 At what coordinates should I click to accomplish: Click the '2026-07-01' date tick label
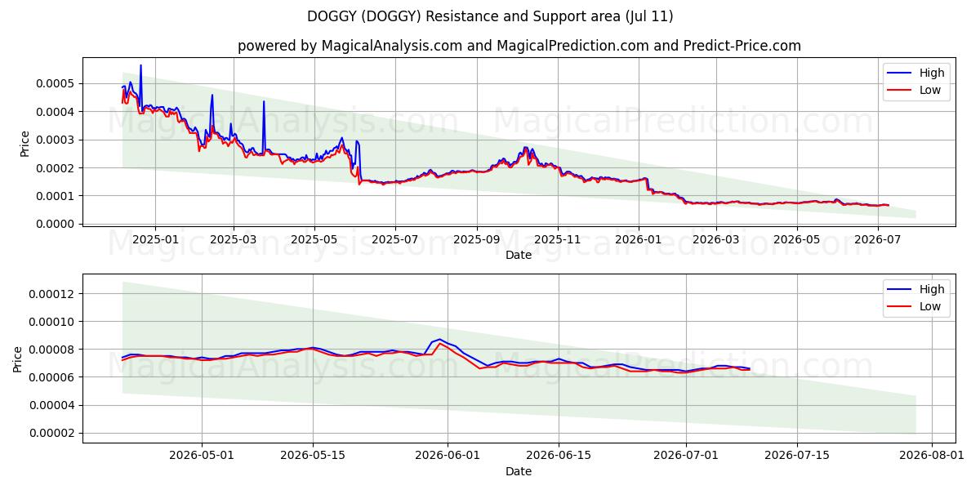point(685,456)
